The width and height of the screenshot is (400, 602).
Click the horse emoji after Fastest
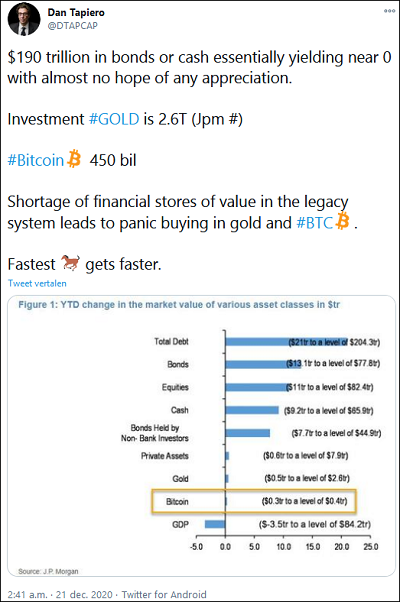pos(71,263)
